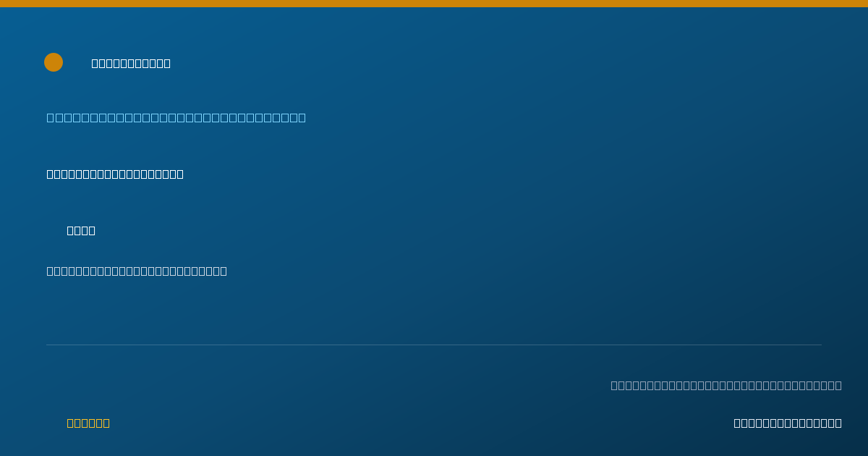Screen dimensions: 868x456
Task: Click the white text at bottom right
Action: [x=788, y=423]
